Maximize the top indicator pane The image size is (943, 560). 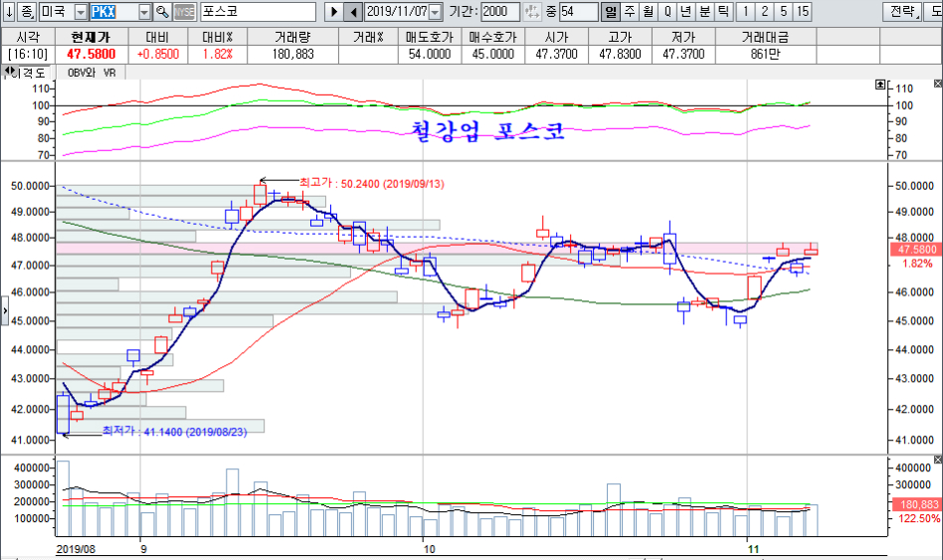[879, 85]
